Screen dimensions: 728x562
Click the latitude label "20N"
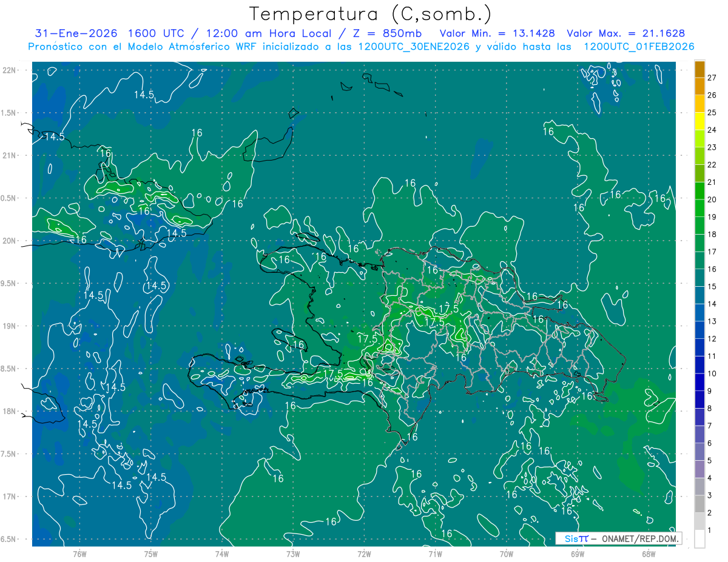click(x=8, y=241)
